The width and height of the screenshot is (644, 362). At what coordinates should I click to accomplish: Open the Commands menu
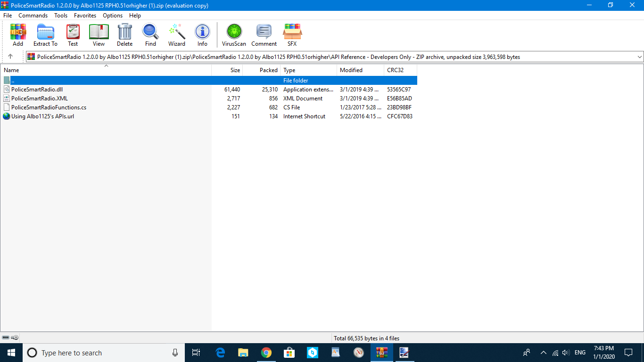tap(33, 16)
